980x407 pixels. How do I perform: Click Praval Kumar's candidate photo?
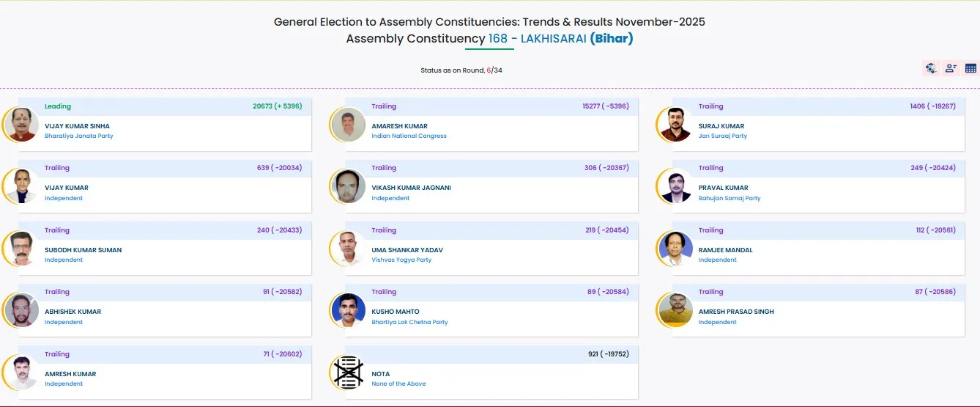click(675, 186)
